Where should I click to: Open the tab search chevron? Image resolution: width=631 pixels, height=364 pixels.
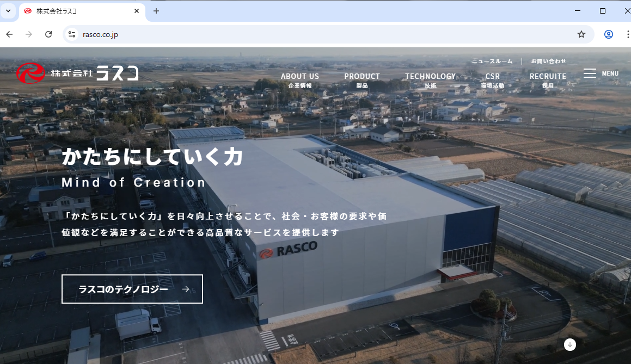tap(8, 10)
